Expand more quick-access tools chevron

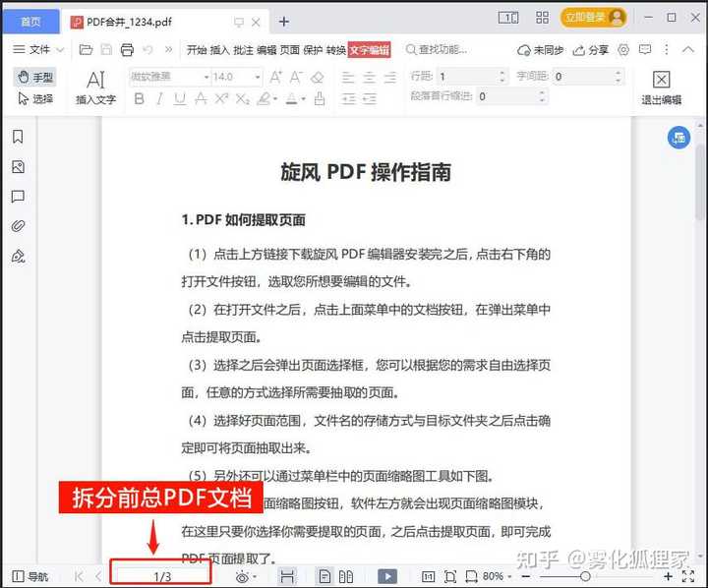point(168,49)
